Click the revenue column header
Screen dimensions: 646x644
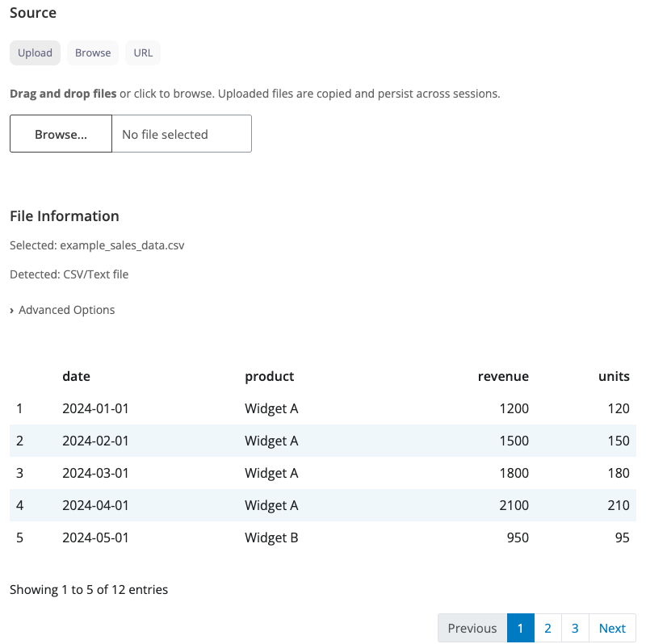[x=502, y=376]
